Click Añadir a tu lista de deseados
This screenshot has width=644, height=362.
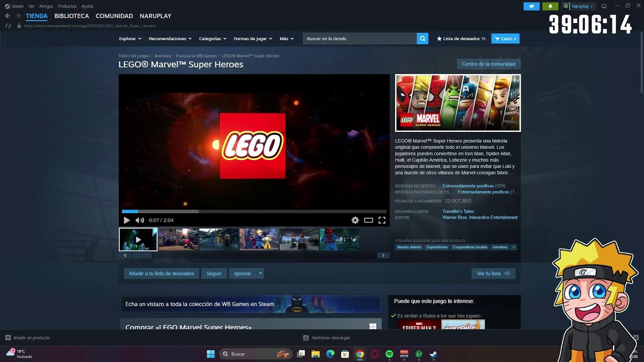tap(162, 274)
